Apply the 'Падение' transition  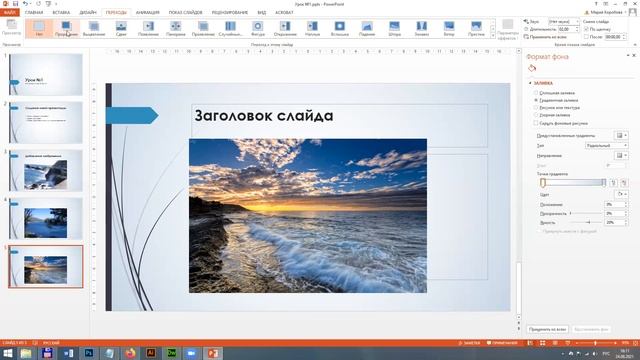click(367, 29)
